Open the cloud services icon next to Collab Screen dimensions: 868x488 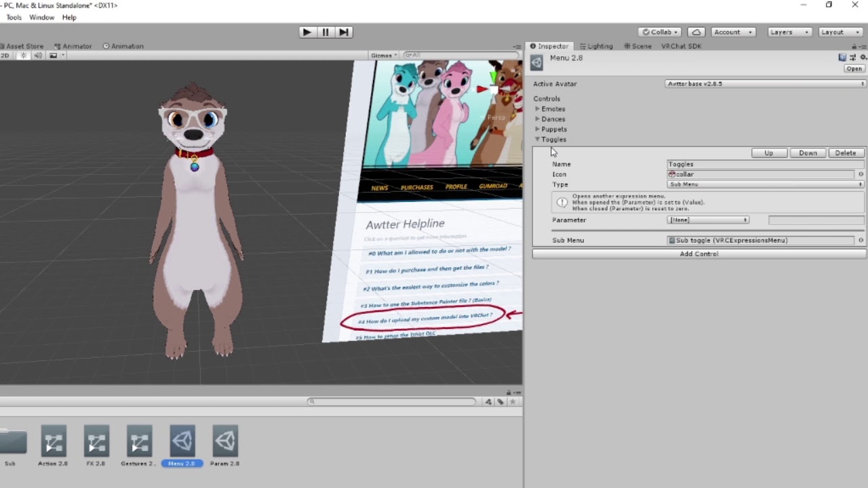696,32
